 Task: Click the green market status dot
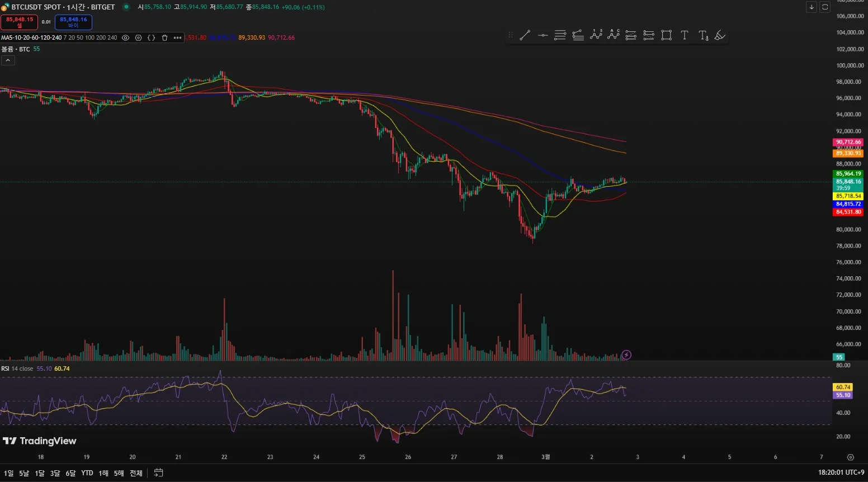[x=126, y=7]
